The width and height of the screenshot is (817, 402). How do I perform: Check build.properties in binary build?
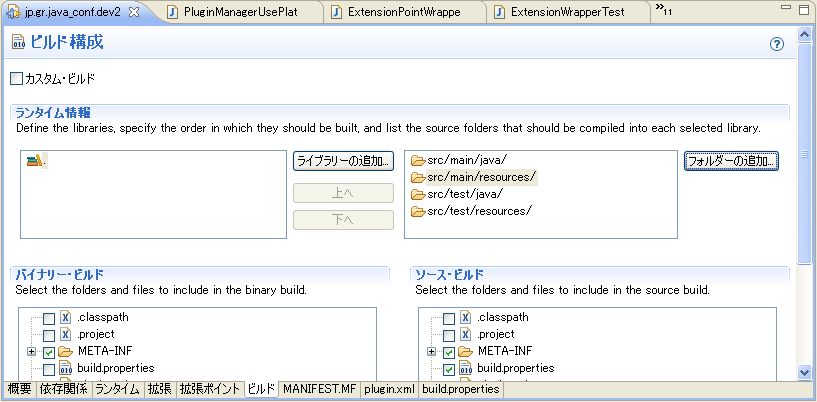(48, 370)
